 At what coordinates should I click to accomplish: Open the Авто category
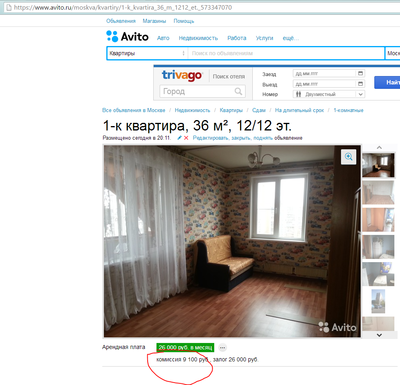(x=163, y=38)
